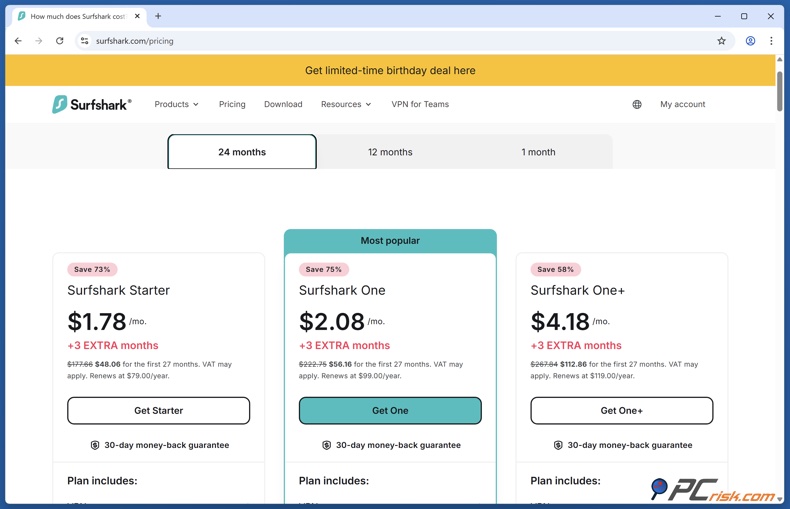Go back to previous page
790x509 pixels.
[18, 41]
